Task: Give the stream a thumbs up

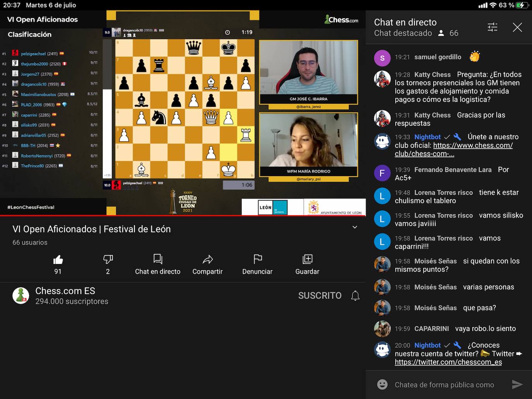Action: [58, 260]
